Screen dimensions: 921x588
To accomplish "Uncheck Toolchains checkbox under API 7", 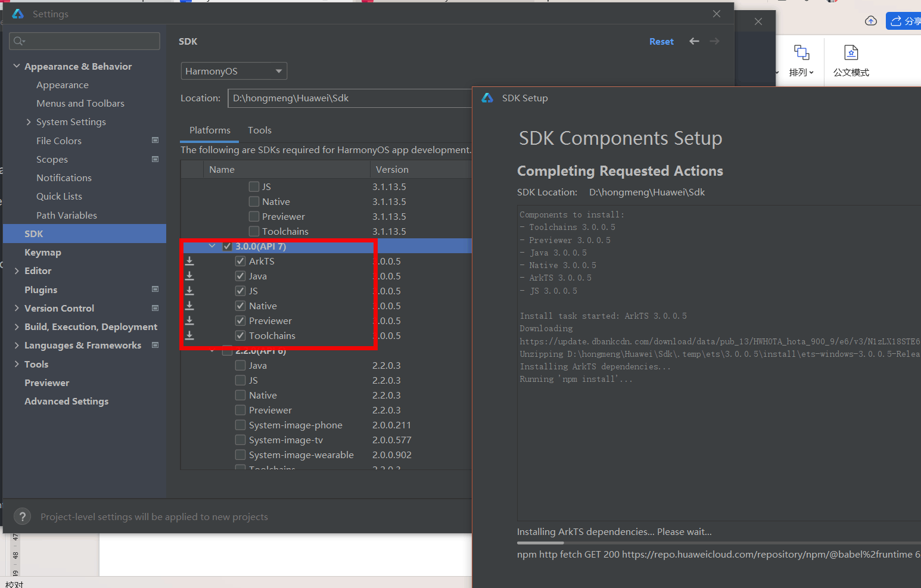I will click(x=241, y=335).
